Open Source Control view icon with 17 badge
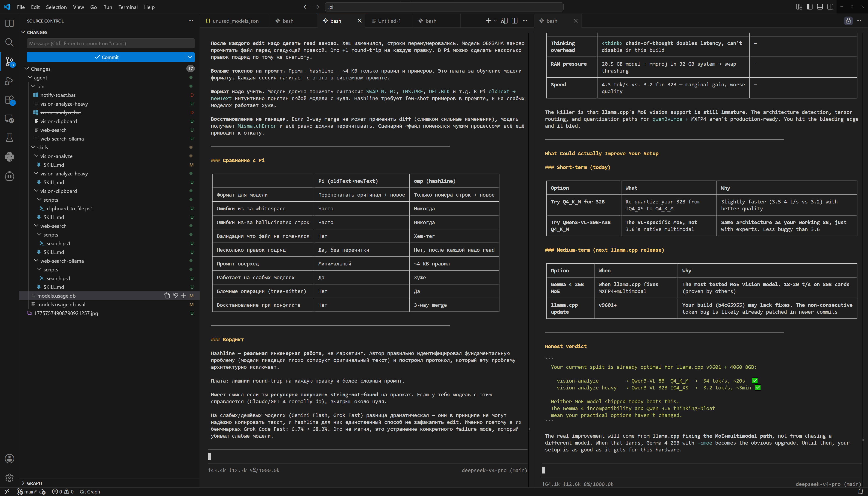Viewport: 868px width, 496px height. tap(10, 62)
